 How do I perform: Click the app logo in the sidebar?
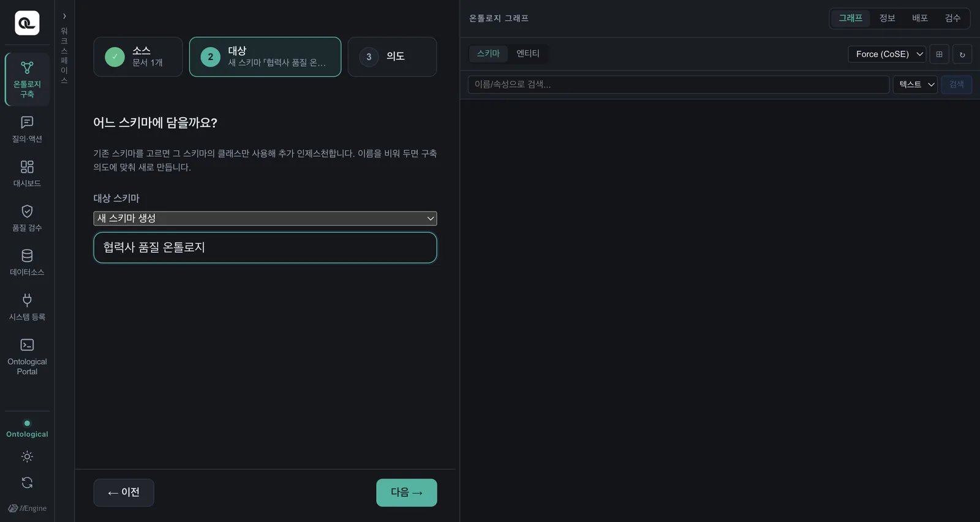click(x=27, y=23)
